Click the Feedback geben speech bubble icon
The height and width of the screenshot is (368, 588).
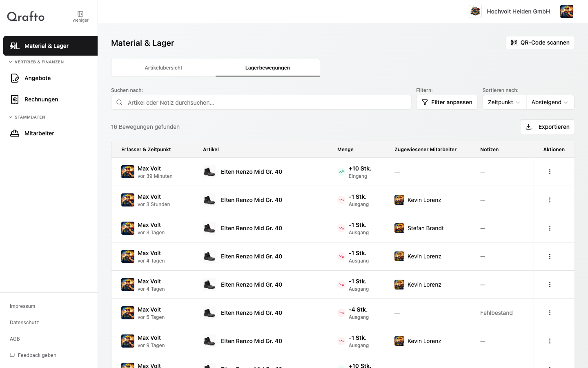[x=12, y=355]
